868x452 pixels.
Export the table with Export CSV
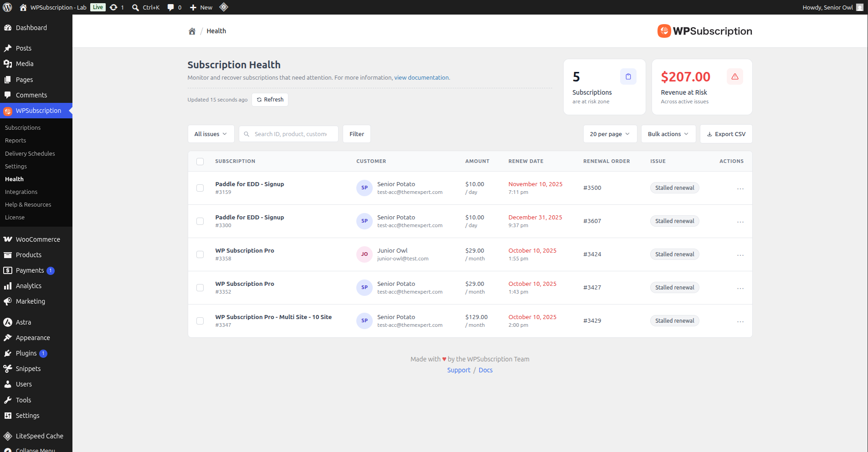coord(726,134)
